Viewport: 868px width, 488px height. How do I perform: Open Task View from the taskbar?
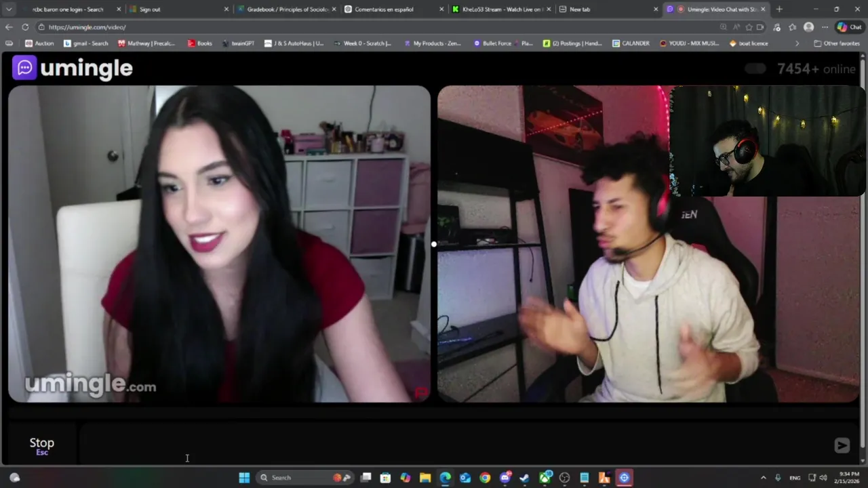pyautogui.click(x=366, y=478)
